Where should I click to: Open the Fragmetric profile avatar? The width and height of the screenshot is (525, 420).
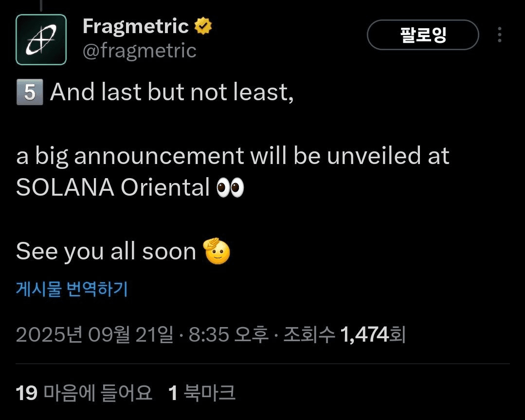coord(41,39)
